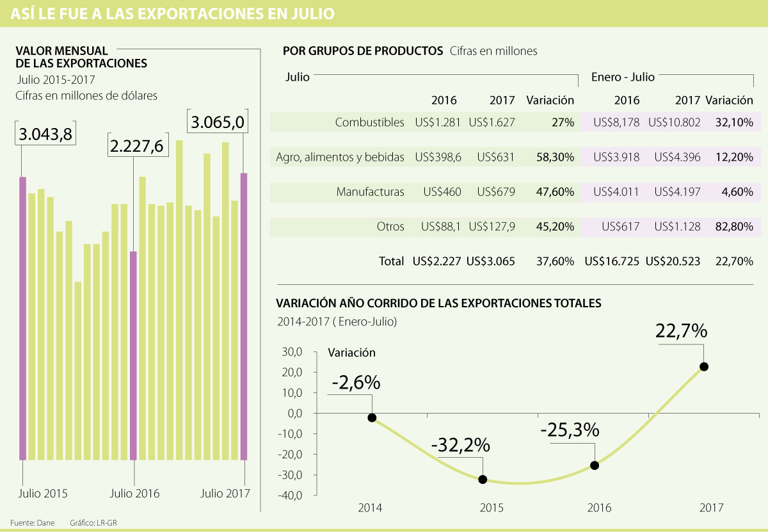Click the 2017 data point on line chart
This screenshot has height=532, width=768.
point(704,367)
